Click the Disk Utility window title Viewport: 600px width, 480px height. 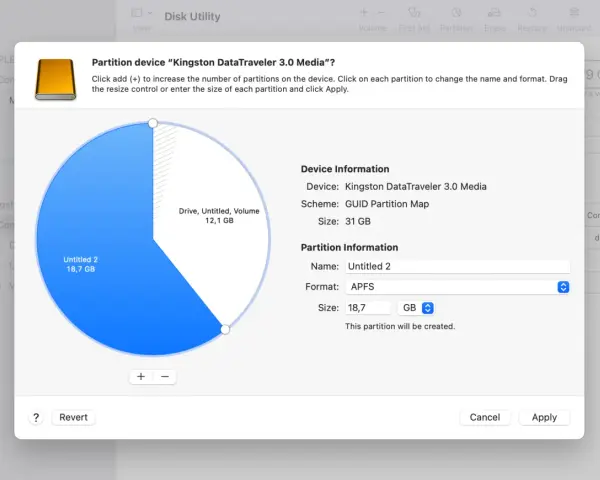point(192,16)
